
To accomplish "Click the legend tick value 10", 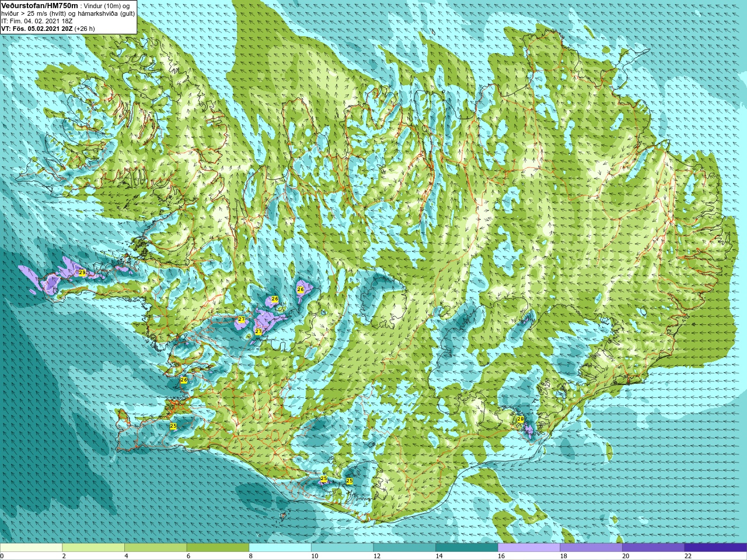I will point(315,556).
